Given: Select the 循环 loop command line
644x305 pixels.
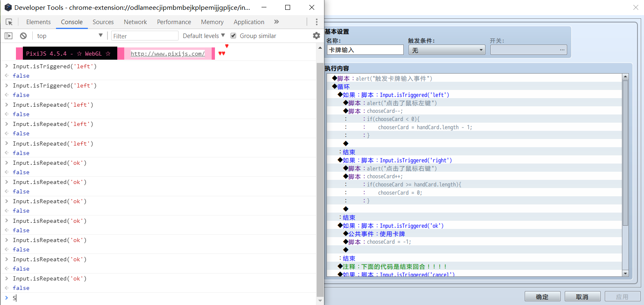Looking at the screenshot, I should (x=474, y=87).
